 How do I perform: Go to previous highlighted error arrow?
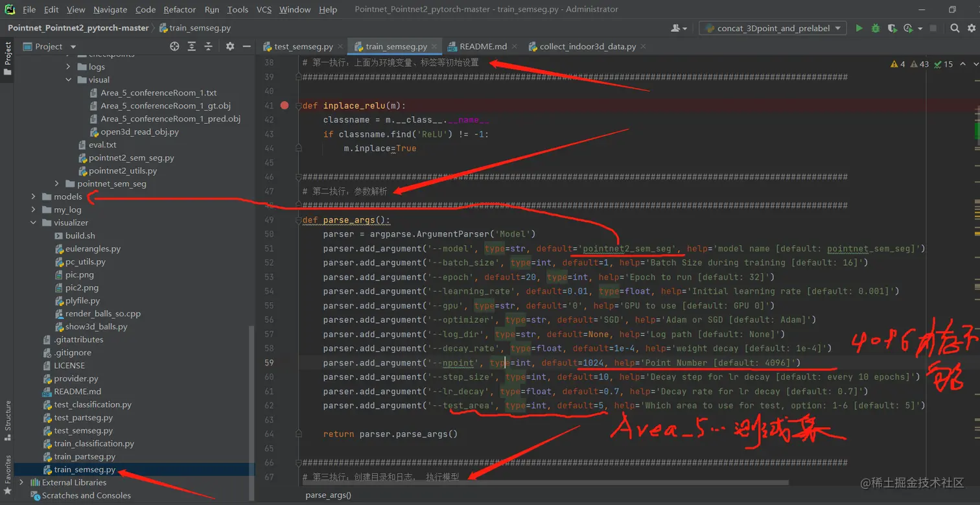click(963, 64)
